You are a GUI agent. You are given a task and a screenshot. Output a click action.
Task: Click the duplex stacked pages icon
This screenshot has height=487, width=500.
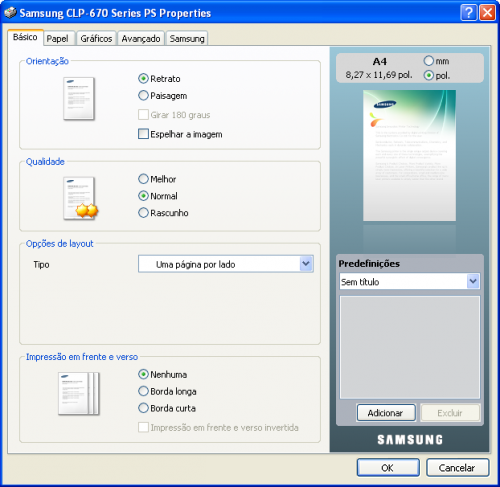coord(79,393)
